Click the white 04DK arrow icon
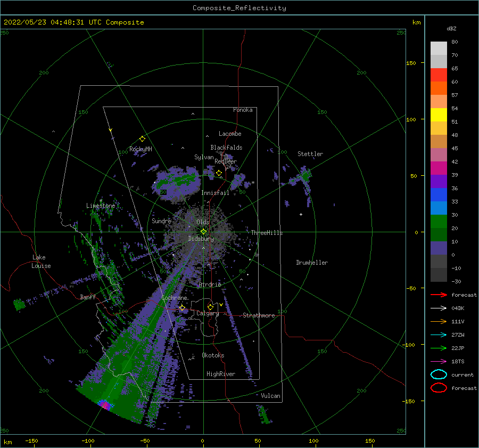This screenshot has height=448, width=479. (439, 308)
